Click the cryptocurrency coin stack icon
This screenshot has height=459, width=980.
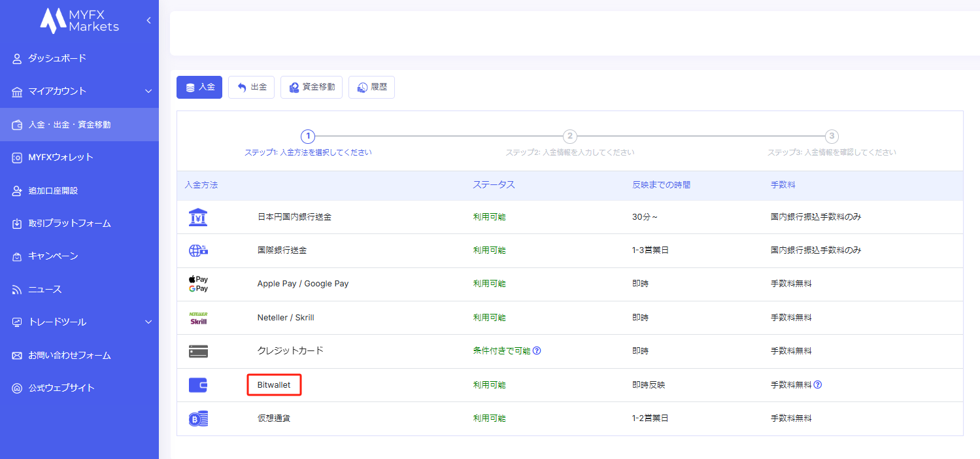198,418
